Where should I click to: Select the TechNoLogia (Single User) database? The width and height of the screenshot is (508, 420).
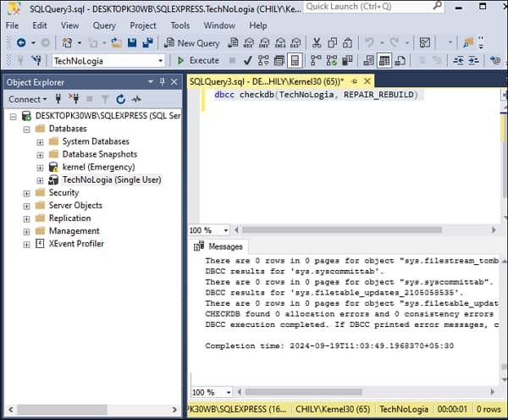(112, 180)
